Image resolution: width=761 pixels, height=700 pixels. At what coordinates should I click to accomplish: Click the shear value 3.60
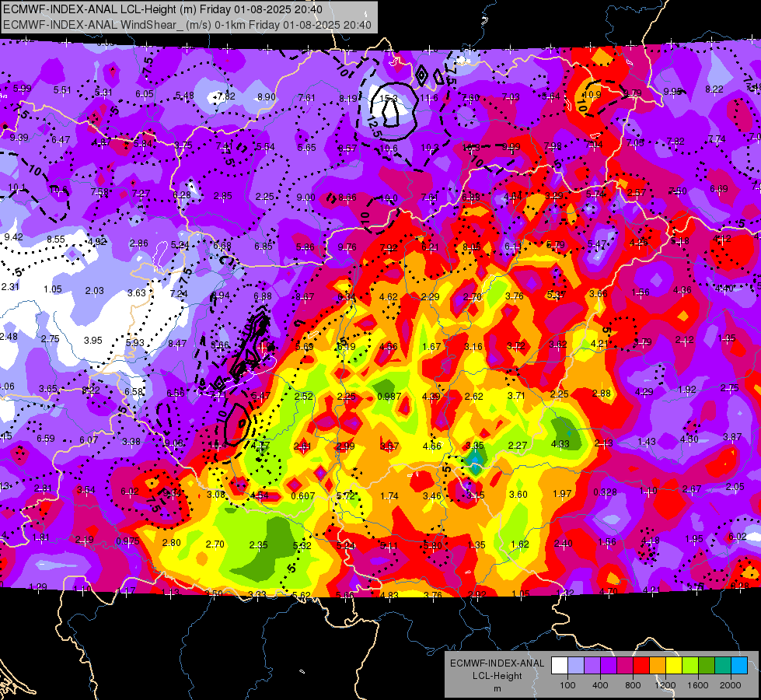[x=518, y=494]
